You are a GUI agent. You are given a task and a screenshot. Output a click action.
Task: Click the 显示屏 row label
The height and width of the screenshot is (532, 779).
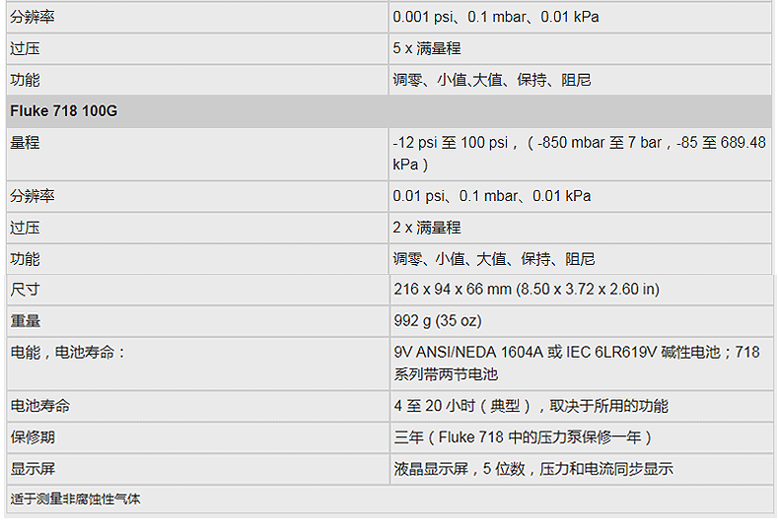[x=33, y=469]
